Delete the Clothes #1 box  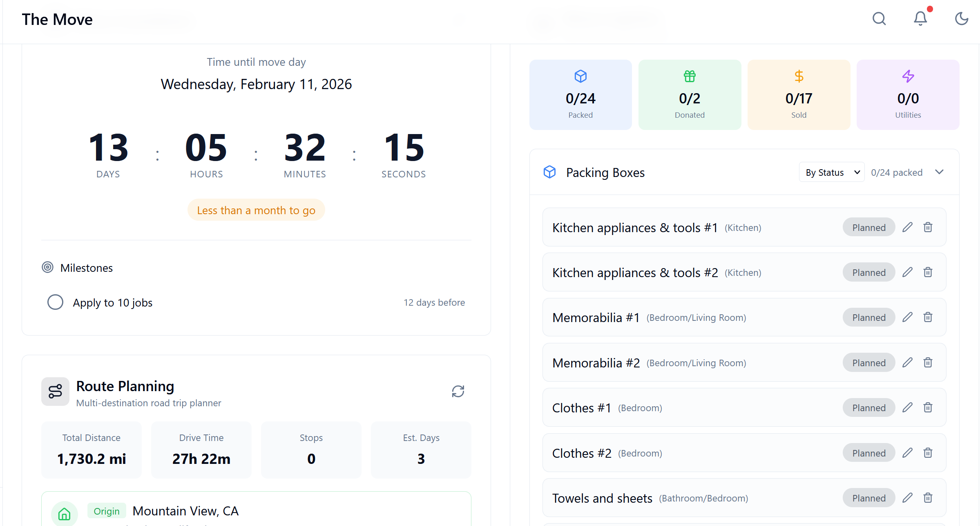pyautogui.click(x=928, y=407)
